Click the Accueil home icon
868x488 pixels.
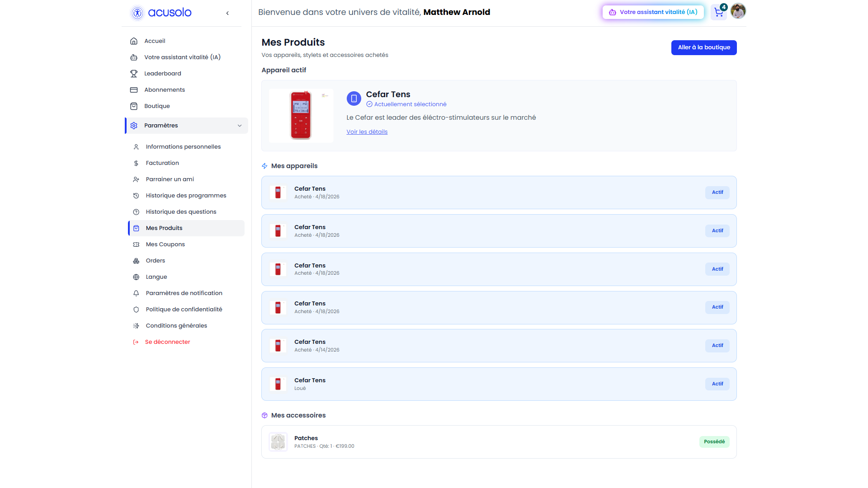(134, 41)
